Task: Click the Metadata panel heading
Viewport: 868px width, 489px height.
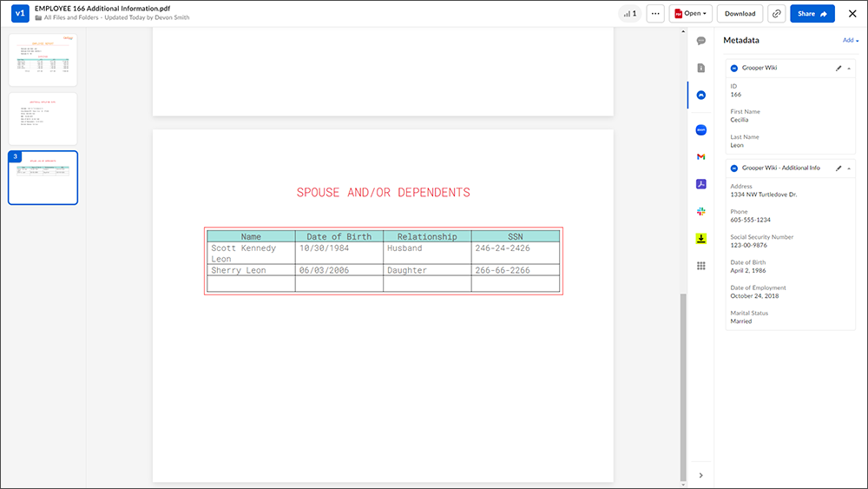Action: click(x=740, y=41)
